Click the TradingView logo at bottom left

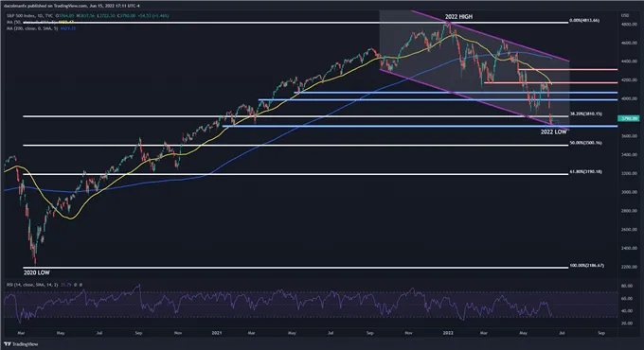coord(22,344)
